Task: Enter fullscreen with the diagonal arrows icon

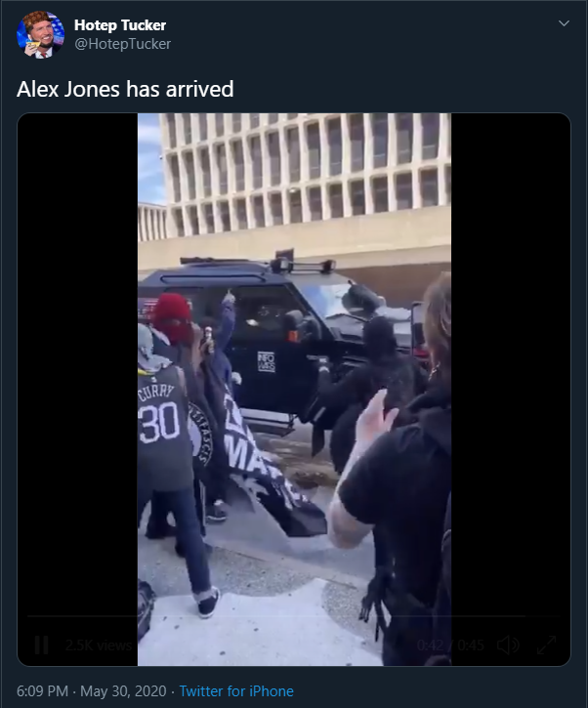Action: point(546,645)
